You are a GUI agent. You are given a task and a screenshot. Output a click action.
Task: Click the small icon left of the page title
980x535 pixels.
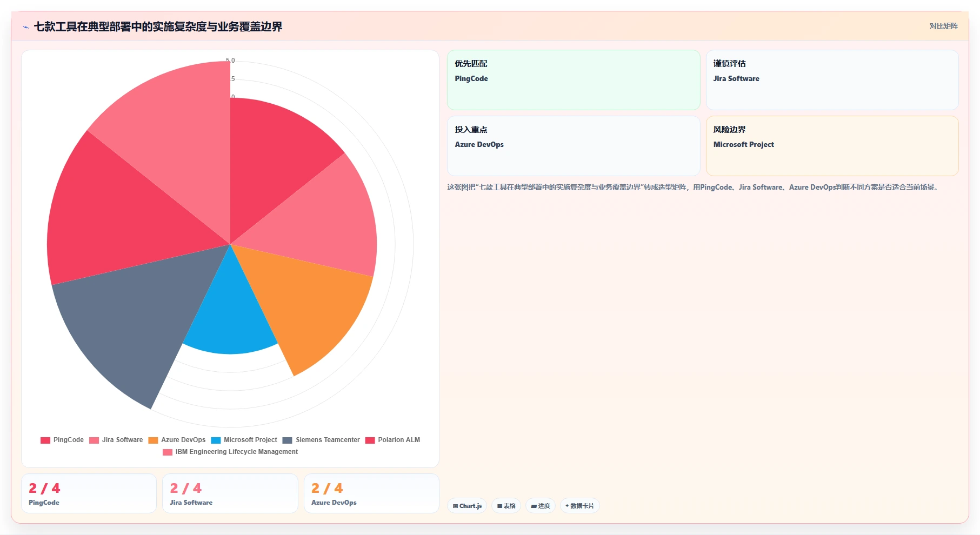(x=25, y=27)
